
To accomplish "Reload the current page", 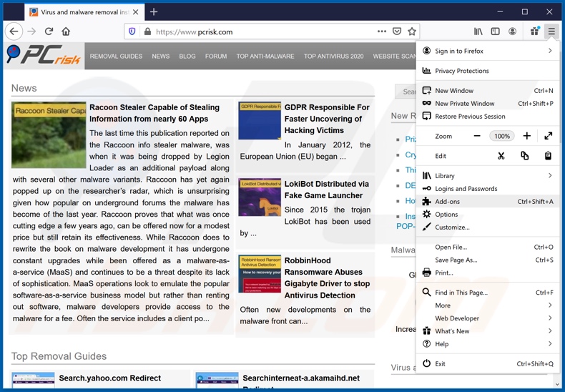I will [x=49, y=31].
